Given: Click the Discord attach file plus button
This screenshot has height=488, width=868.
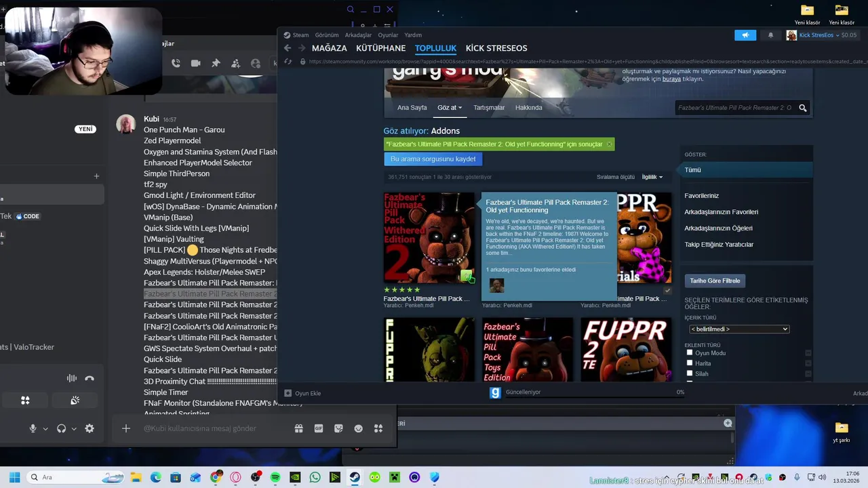Looking at the screenshot, I should [x=125, y=428].
